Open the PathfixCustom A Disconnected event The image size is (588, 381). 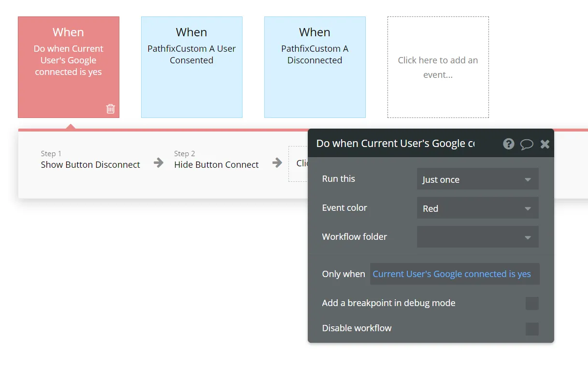(315, 67)
